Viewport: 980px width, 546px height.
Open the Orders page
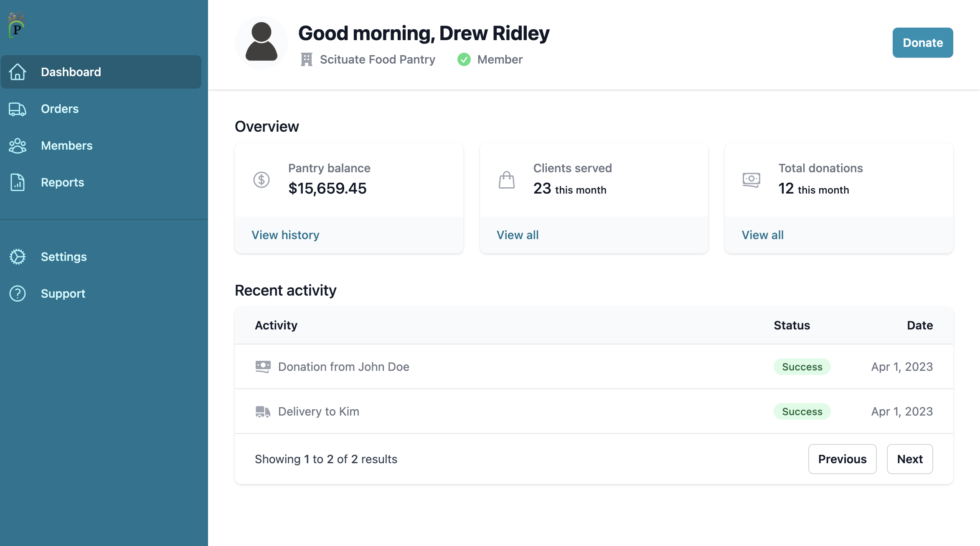60,109
